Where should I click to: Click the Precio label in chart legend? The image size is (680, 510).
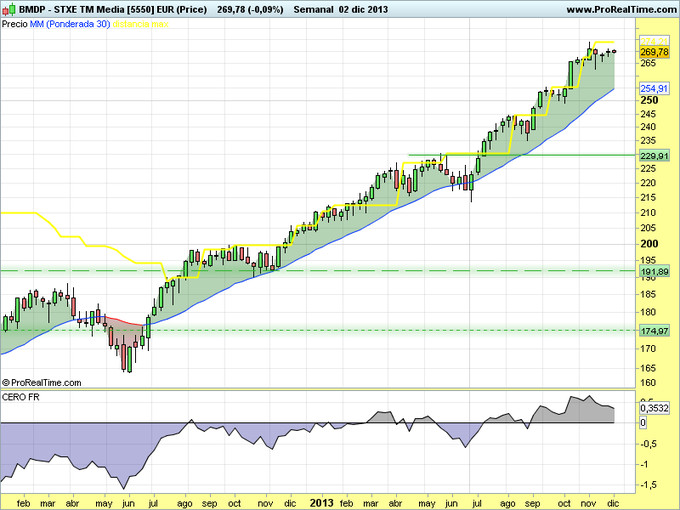pyautogui.click(x=14, y=22)
